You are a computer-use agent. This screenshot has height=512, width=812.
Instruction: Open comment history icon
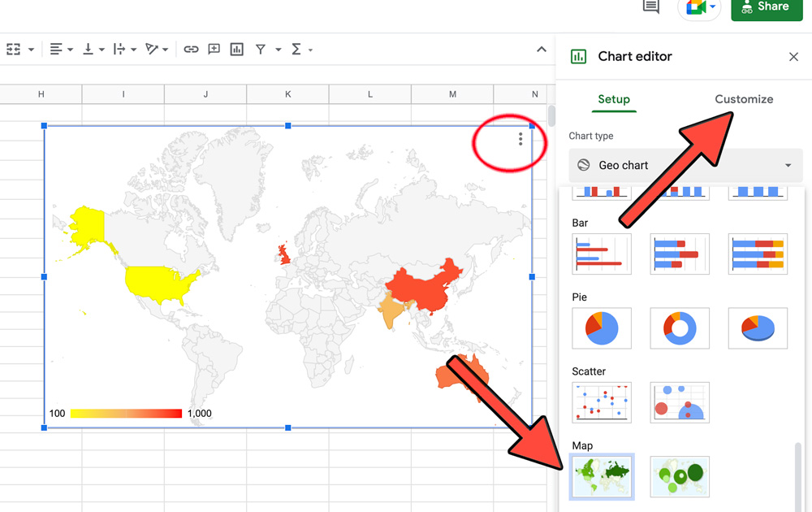(651, 7)
